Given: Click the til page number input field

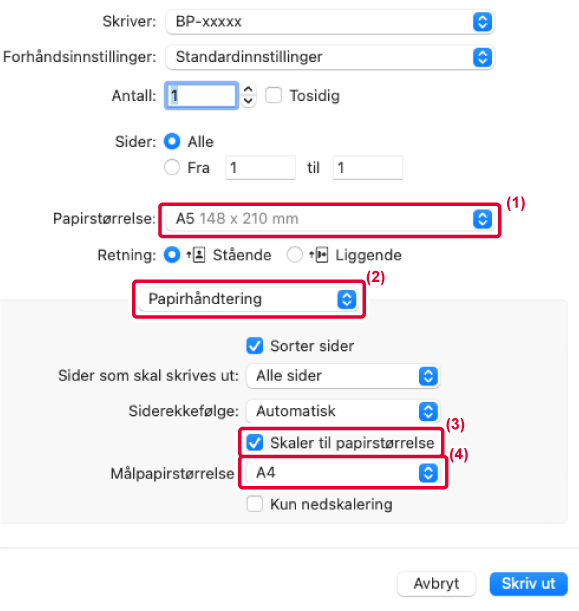Looking at the screenshot, I should click(368, 168).
